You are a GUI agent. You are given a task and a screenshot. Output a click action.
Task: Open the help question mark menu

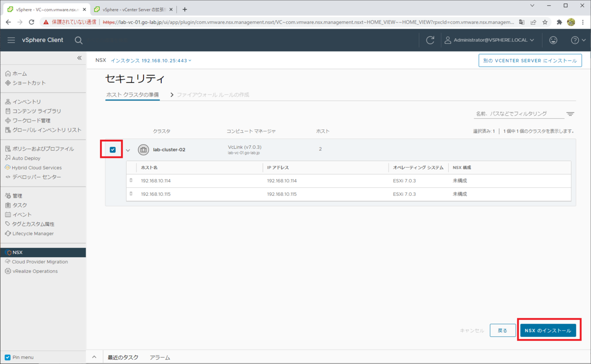tap(578, 40)
